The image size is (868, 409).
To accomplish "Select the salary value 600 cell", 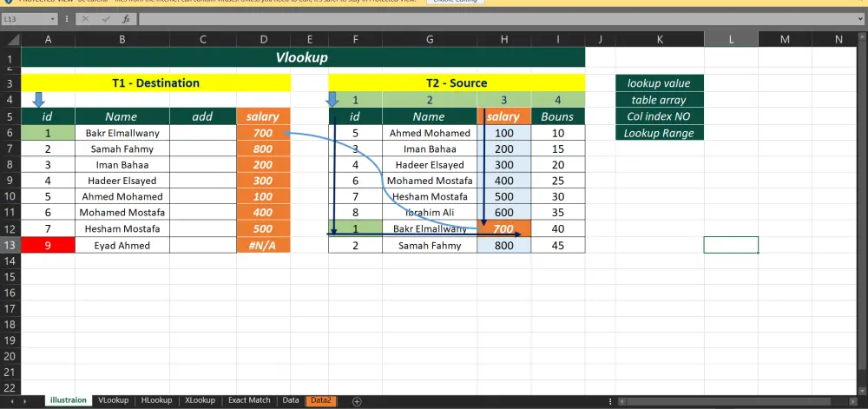I will point(503,213).
